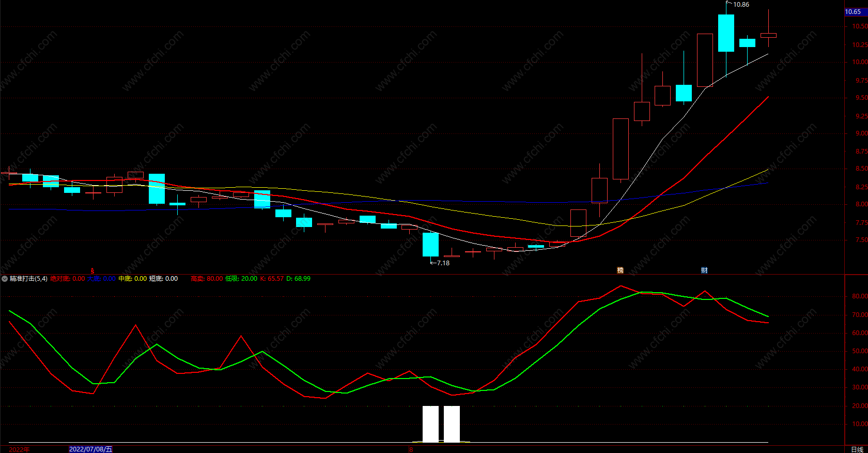Click the D: 68.99 value

click(299, 279)
